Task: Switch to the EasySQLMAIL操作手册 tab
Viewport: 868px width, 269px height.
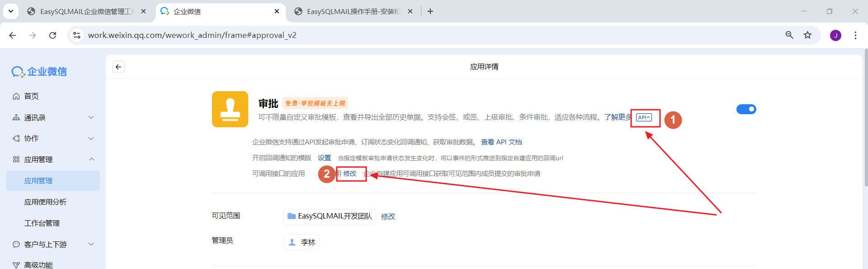Action: pyautogui.click(x=353, y=11)
